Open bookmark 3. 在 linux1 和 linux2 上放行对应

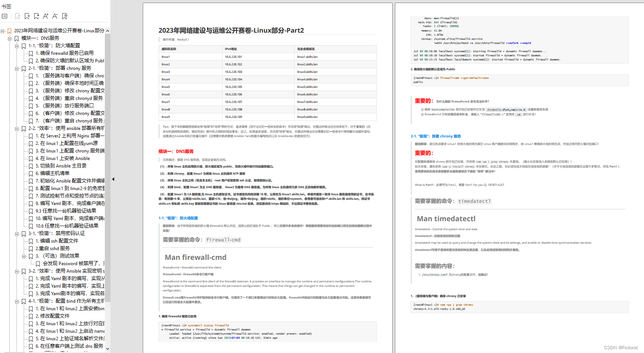[70, 324]
